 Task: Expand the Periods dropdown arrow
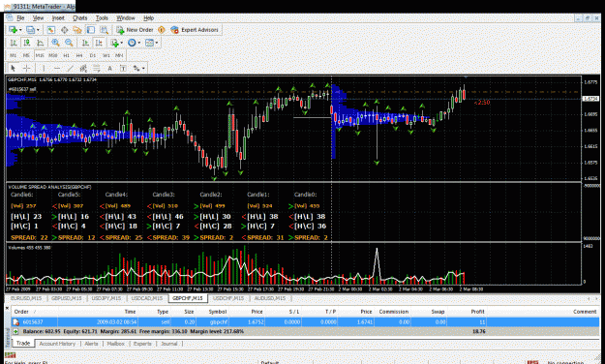pos(138,43)
